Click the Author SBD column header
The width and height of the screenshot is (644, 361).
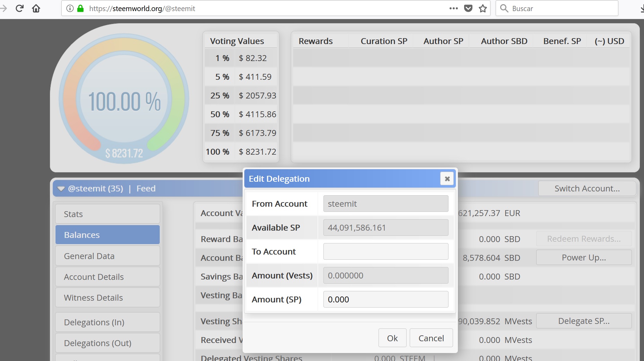click(504, 41)
